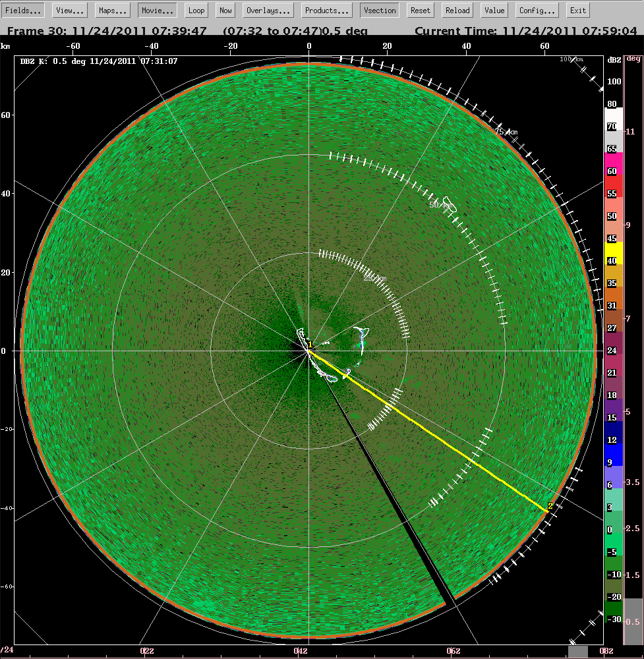644x659 pixels.
Task: Click the Current Time readout
Action: [x=526, y=31]
